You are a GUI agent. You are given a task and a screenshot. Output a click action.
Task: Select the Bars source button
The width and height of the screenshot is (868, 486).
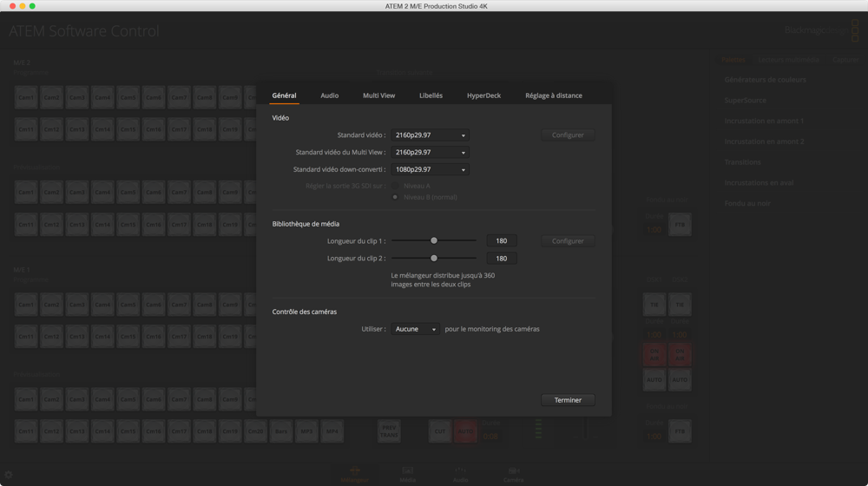[281, 431]
